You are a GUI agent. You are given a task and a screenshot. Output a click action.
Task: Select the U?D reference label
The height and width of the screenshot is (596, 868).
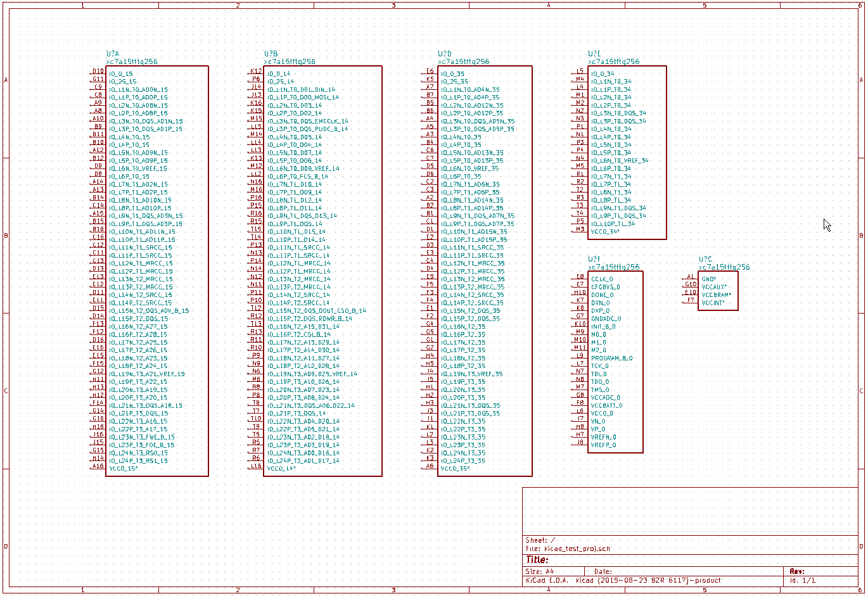(445, 54)
